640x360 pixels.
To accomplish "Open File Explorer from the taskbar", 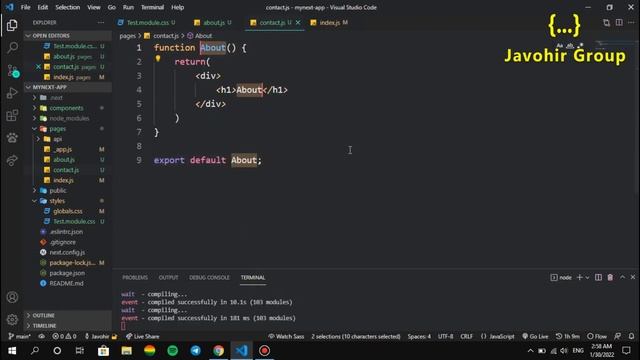I will pyautogui.click(x=127, y=351).
